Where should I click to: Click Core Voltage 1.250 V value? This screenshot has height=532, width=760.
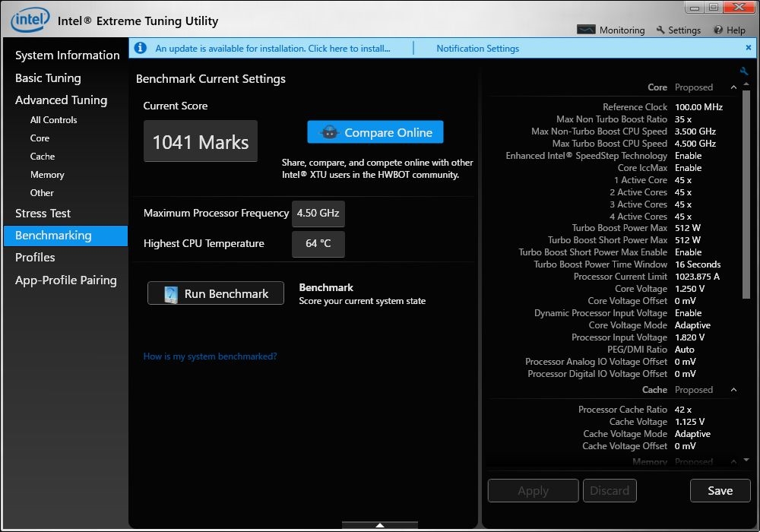point(689,289)
